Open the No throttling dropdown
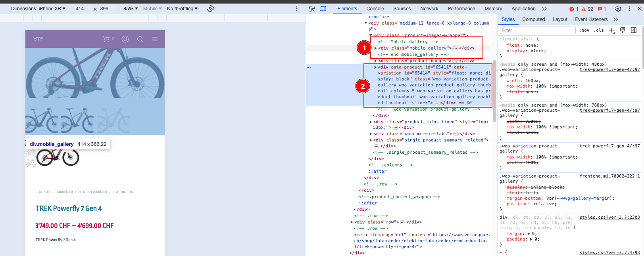Screen dimensions: 644x256 [x=182, y=9]
